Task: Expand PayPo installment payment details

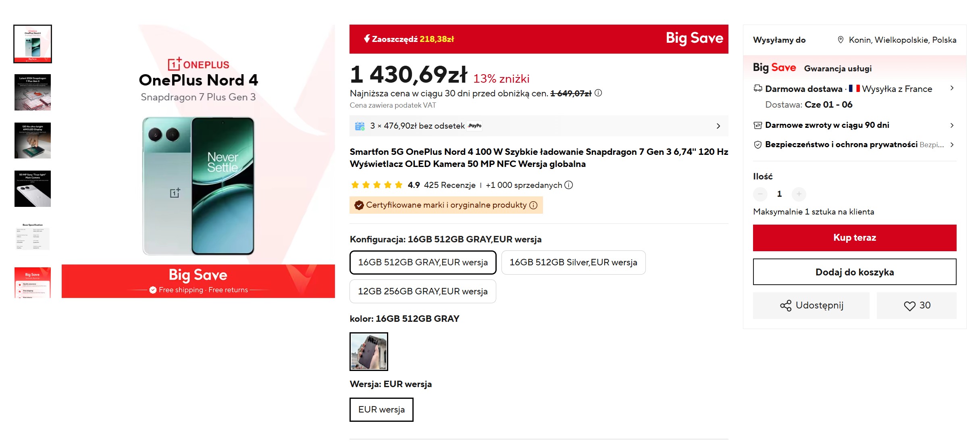Action: tap(718, 126)
